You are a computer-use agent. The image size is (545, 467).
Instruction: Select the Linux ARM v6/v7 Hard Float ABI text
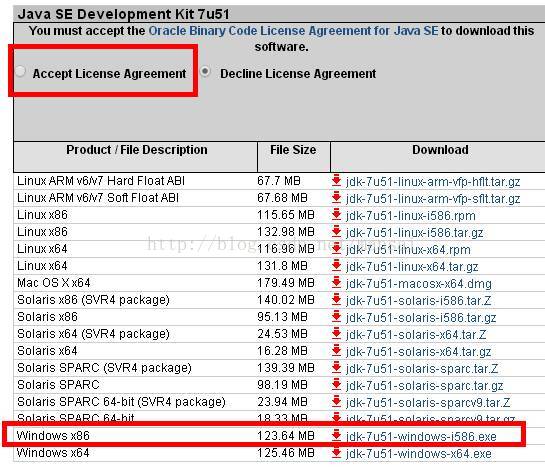(101, 181)
